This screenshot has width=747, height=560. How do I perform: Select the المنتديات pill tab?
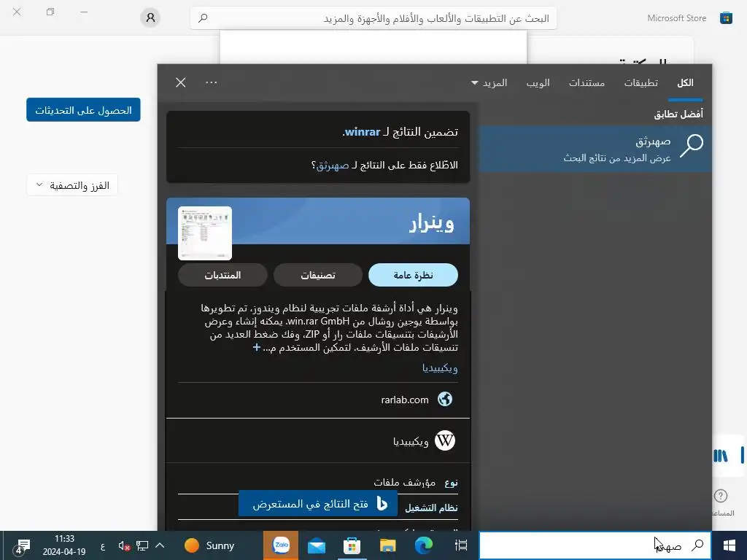coord(222,275)
